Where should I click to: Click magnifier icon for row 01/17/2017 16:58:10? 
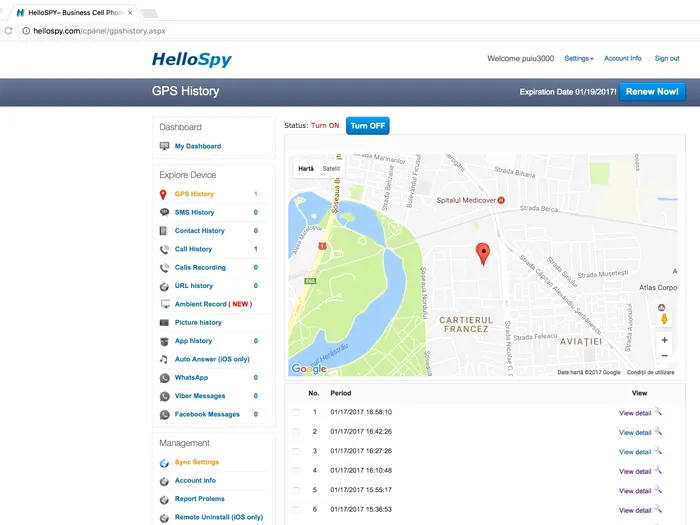pyautogui.click(x=658, y=412)
